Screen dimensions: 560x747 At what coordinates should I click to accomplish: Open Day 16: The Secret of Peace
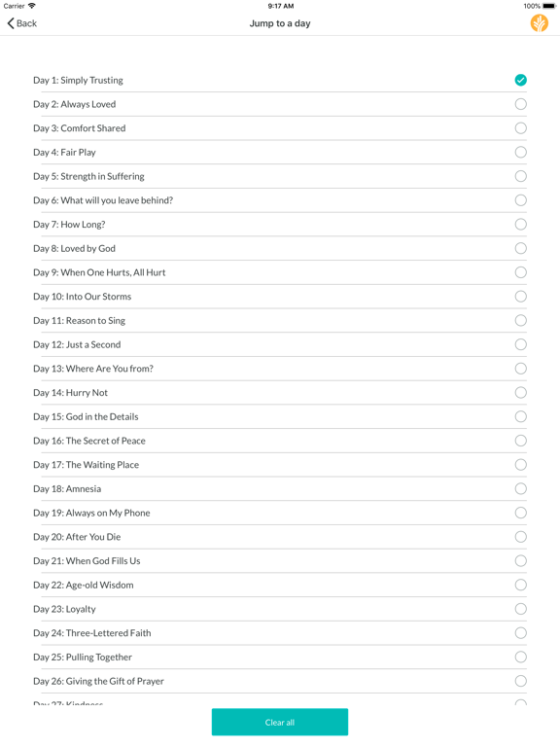[x=280, y=441]
